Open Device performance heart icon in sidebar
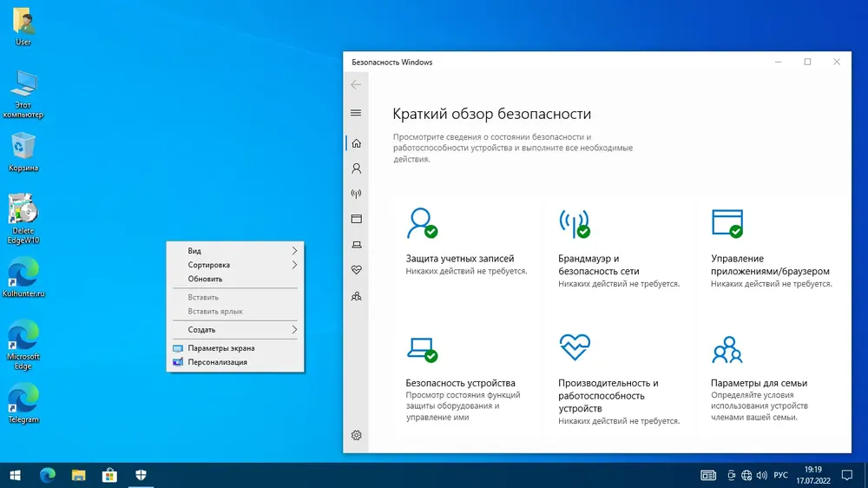 click(x=356, y=270)
